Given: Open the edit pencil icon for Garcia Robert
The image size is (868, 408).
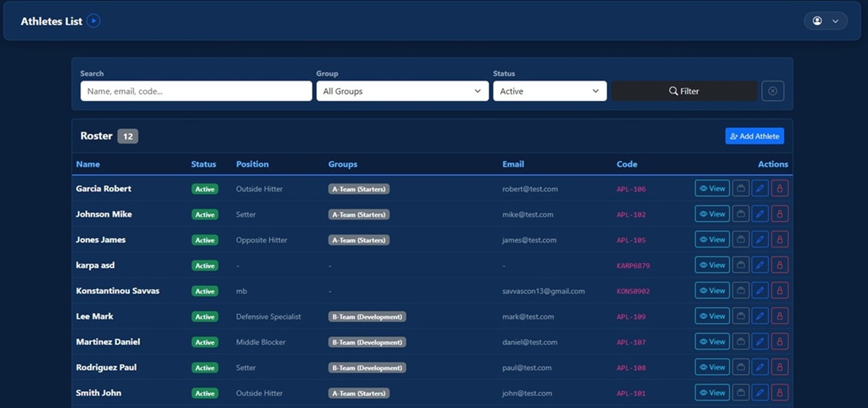Looking at the screenshot, I should coord(759,188).
